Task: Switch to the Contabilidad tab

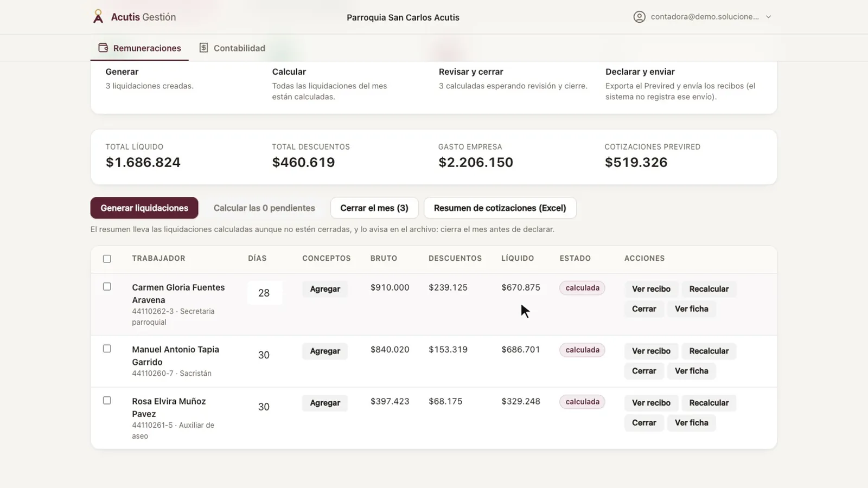Action: click(232, 48)
